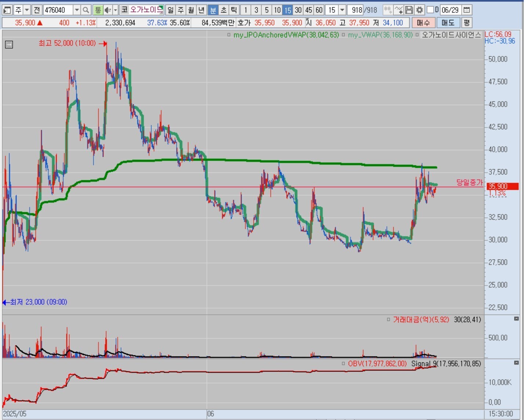Switch to the second 초 chart period
This screenshot has height=420, width=524.
point(223,10)
